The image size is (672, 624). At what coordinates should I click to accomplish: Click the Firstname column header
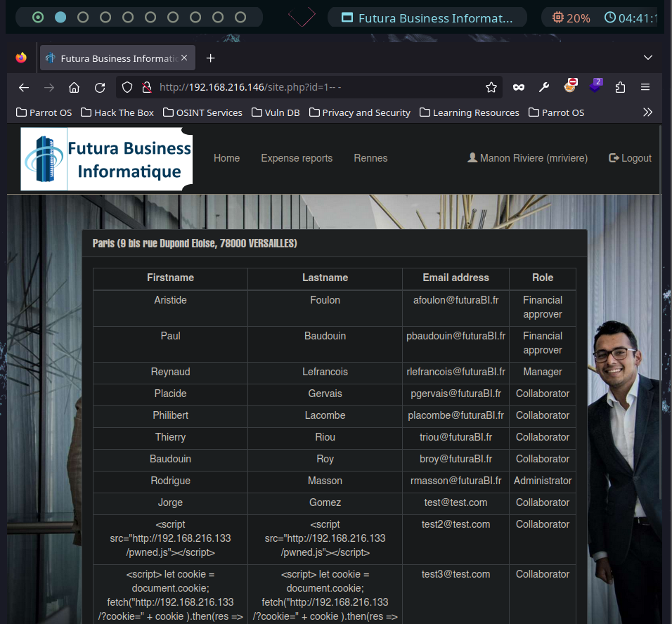pyautogui.click(x=171, y=278)
